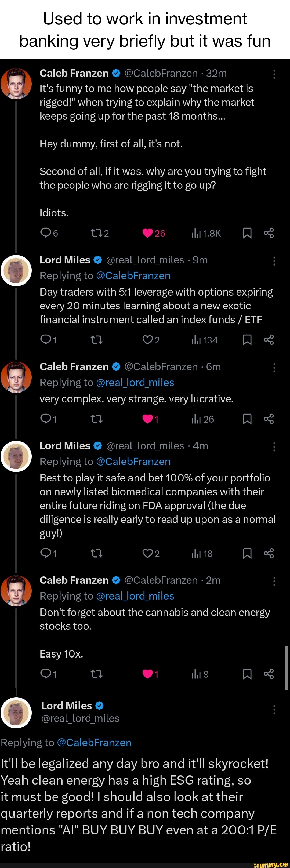Like Lord Miles' 9m day traders reply
Viewport: 290px width, 868px height.
(148, 340)
